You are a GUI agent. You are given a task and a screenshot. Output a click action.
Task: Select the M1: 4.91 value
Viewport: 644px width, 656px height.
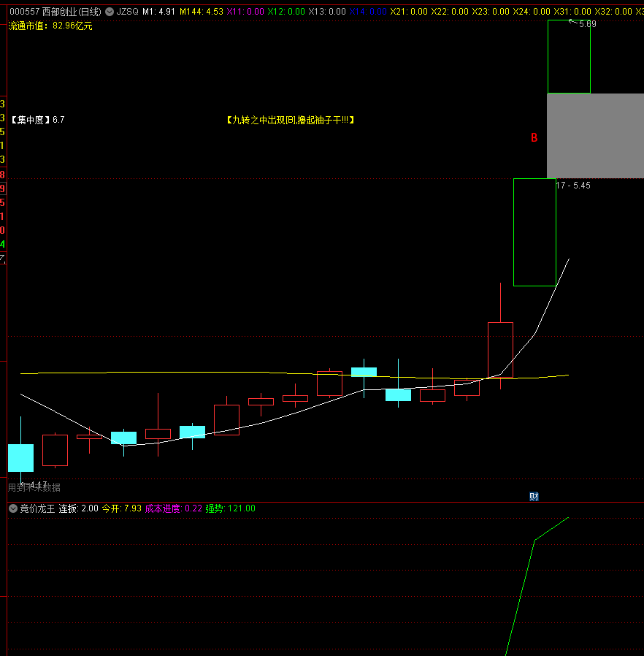pos(158,12)
